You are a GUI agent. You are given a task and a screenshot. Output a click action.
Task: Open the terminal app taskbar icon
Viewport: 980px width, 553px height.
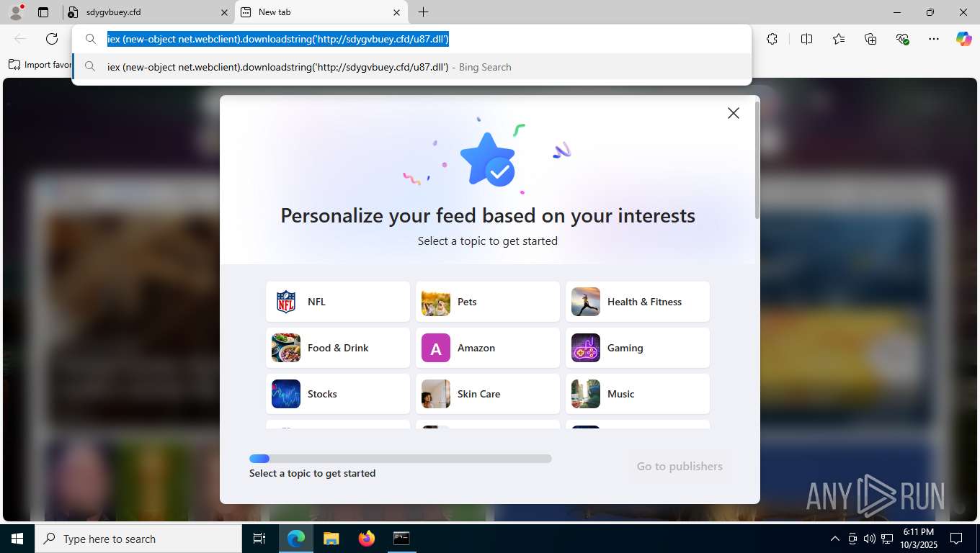pyautogui.click(x=401, y=539)
